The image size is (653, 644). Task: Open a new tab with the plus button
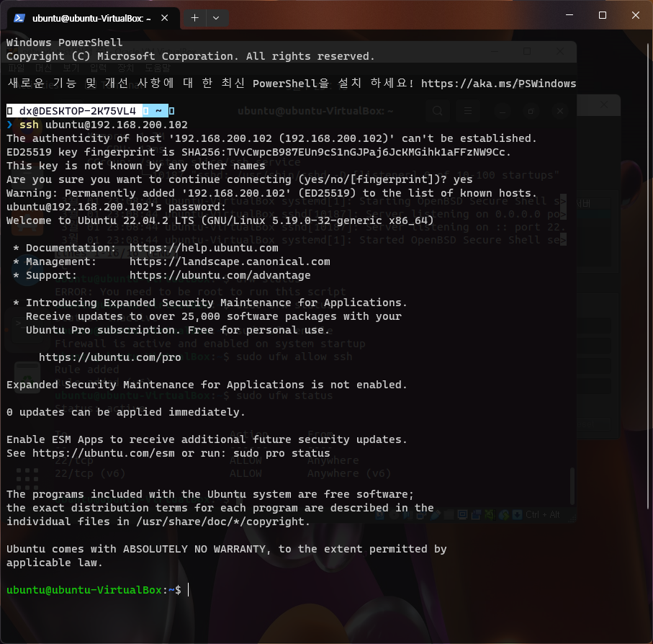tap(194, 18)
